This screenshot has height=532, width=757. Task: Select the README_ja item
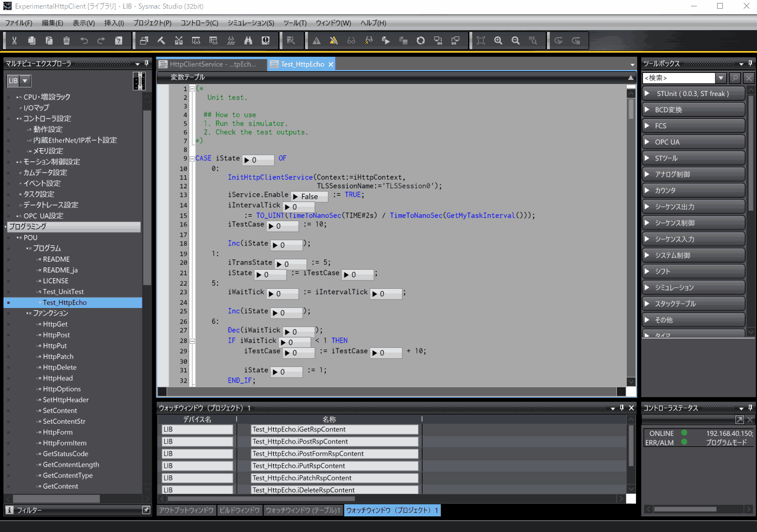pyautogui.click(x=60, y=270)
